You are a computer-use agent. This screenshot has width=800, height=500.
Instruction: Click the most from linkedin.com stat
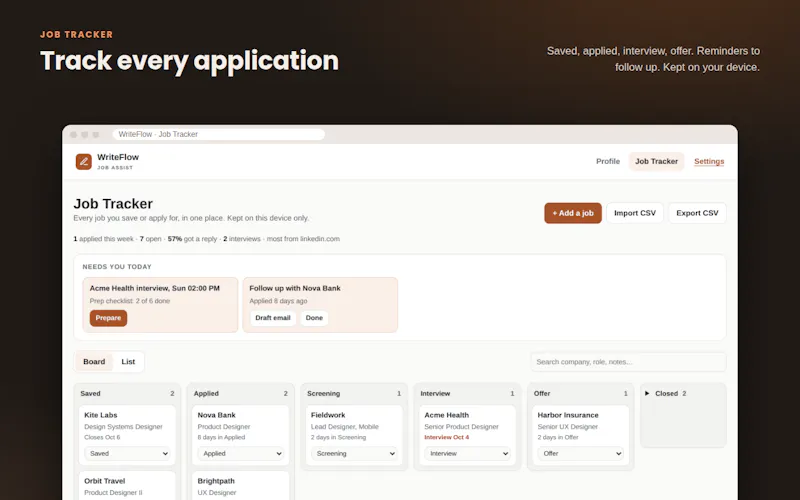(303, 239)
